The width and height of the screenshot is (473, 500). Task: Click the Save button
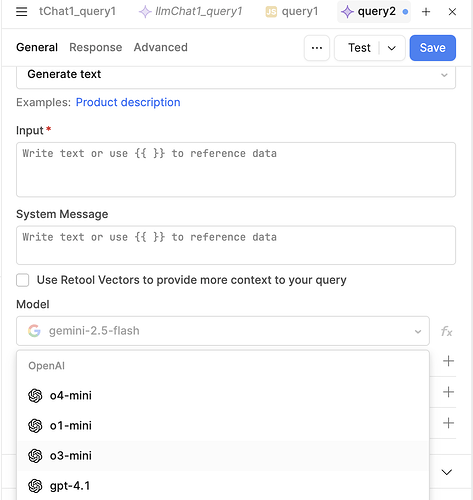[x=433, y=48]
